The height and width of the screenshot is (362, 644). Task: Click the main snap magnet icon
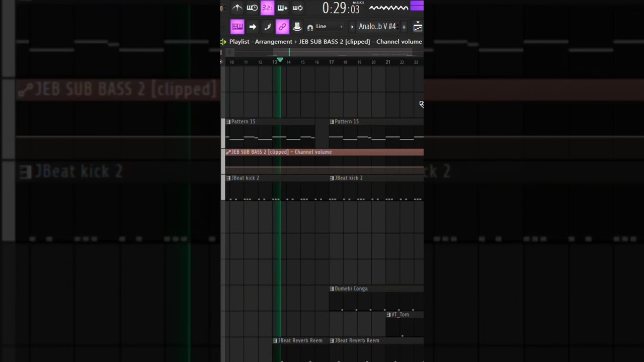click(x=310, y=28)
